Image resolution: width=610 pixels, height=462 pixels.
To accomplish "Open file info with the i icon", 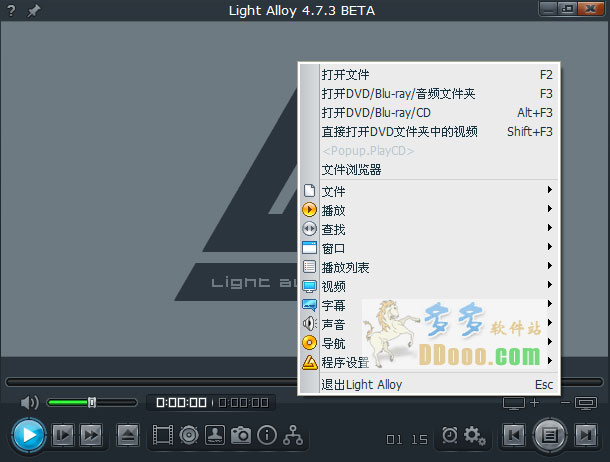I will 267,435.
